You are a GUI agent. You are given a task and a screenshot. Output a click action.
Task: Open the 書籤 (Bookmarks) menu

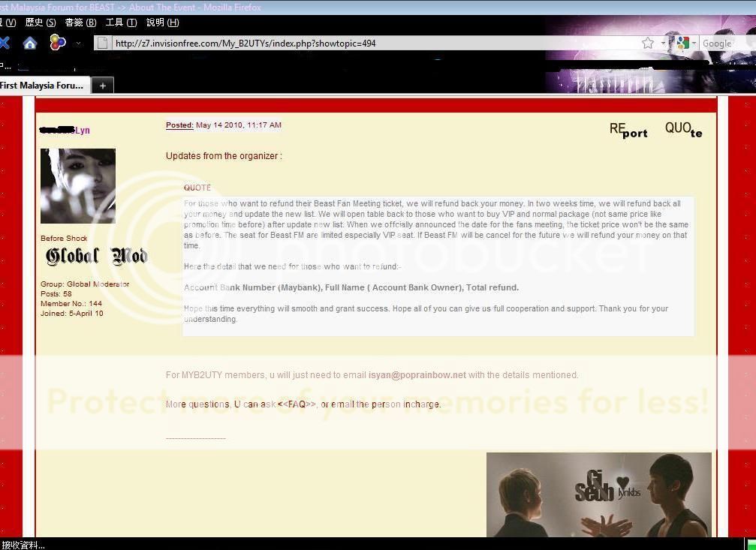click(80, 23)
